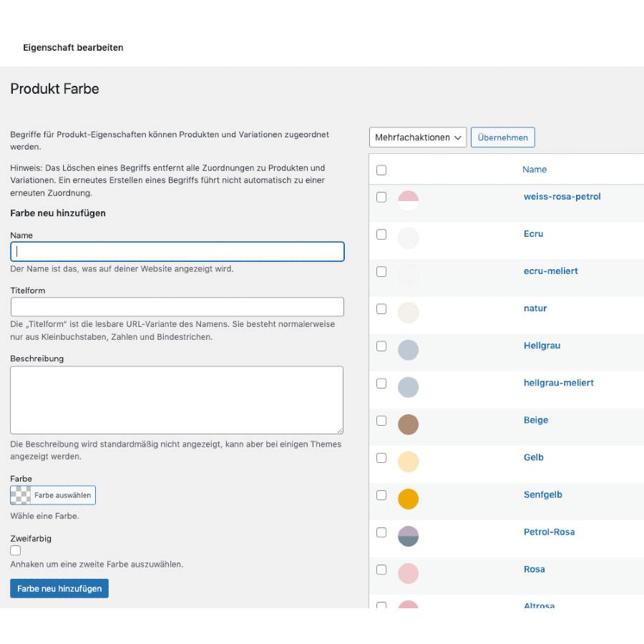
Task: Tick the checkbox for weiss-rosa-petrol
Action: click(x=381, y=197)
